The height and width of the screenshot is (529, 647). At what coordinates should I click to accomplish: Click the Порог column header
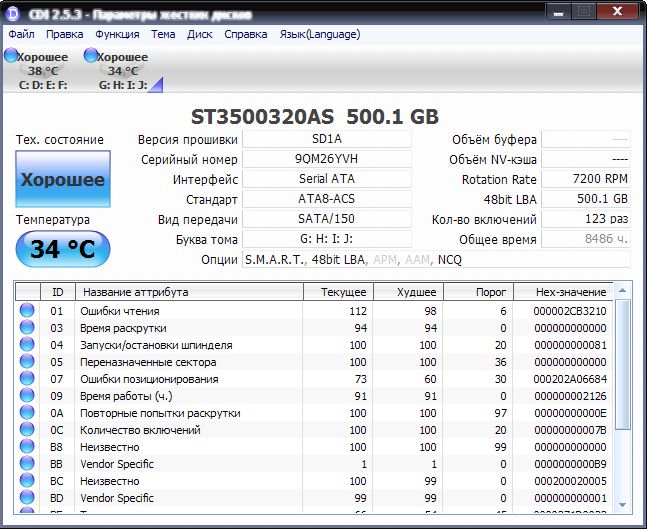[479, 292]
